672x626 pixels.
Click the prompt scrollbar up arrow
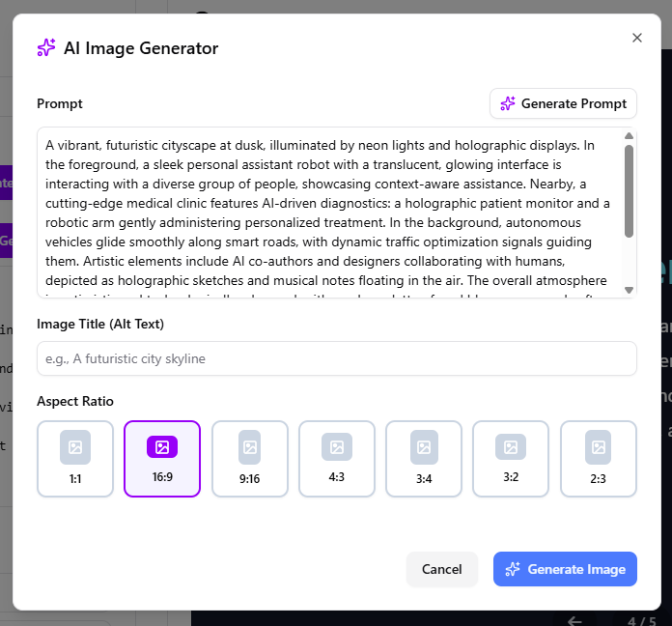pos(629,136)
